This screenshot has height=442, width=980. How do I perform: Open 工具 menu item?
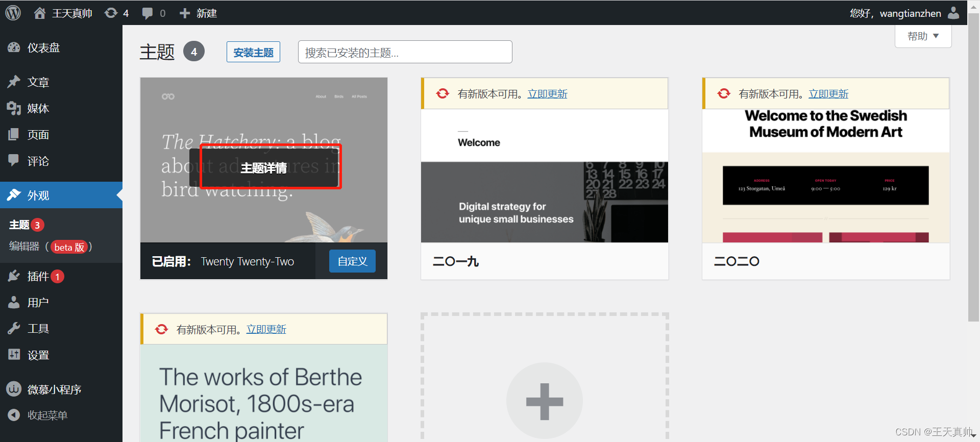pyautogui.click(x=61, y=328)
